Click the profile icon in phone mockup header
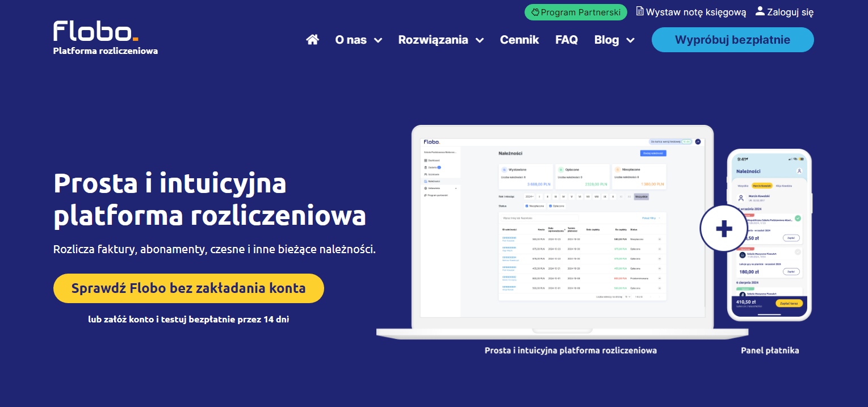Image resolution: width=868 pixels, height=407 pixels. click(x=799, y=171)
